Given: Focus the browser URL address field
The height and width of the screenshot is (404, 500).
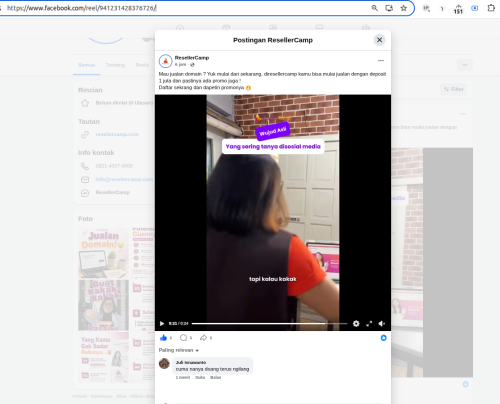Looking at the screenshot, I should [x=187, y=8].
